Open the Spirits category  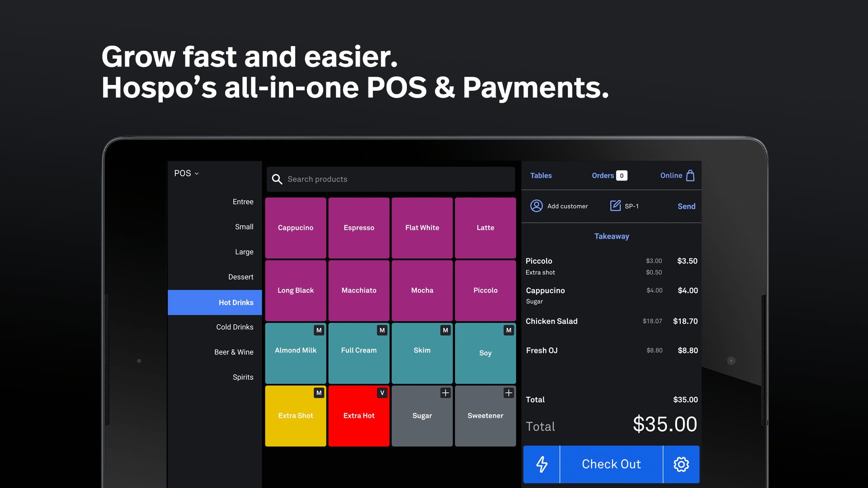coord(215,377)
